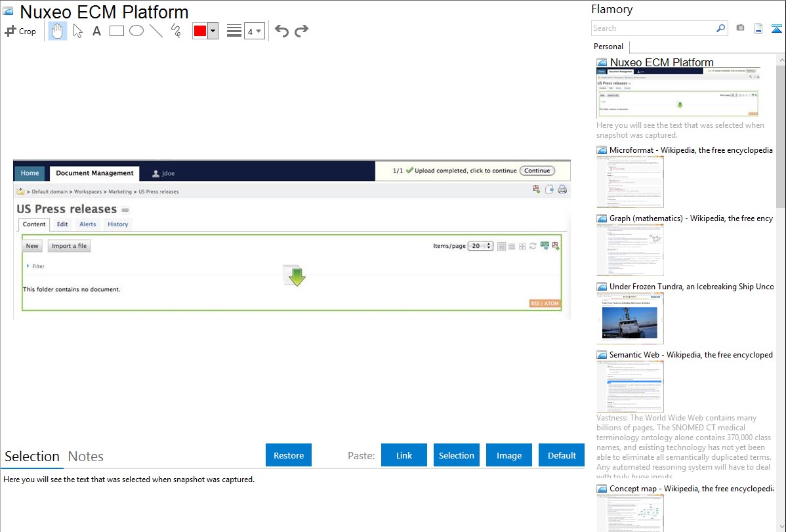Click the Nuxeo ECM Platform window title icon
Image resolution: width=786 pixels, height=532 pixels.
[x=8, y=11]
